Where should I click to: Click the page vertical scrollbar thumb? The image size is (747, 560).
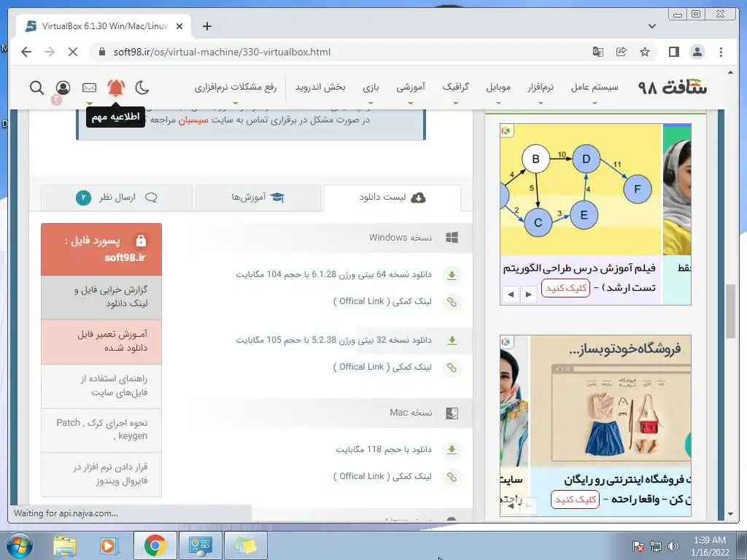click(x=731, y=311)
